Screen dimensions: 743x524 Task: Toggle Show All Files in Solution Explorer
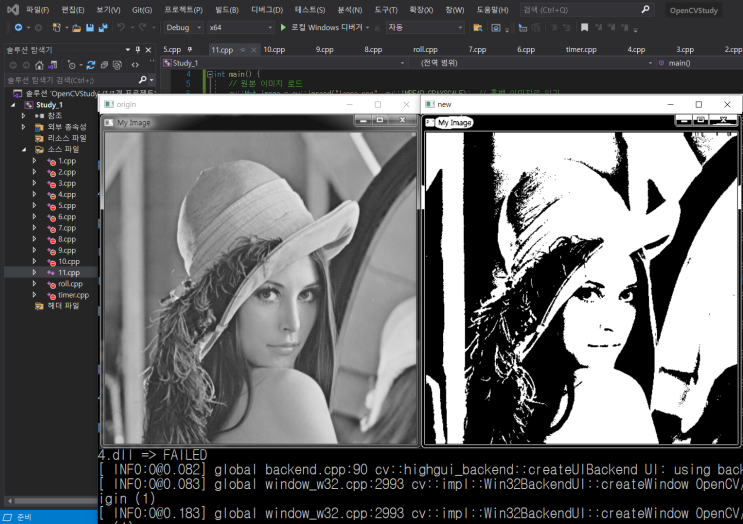coord(117,65)
